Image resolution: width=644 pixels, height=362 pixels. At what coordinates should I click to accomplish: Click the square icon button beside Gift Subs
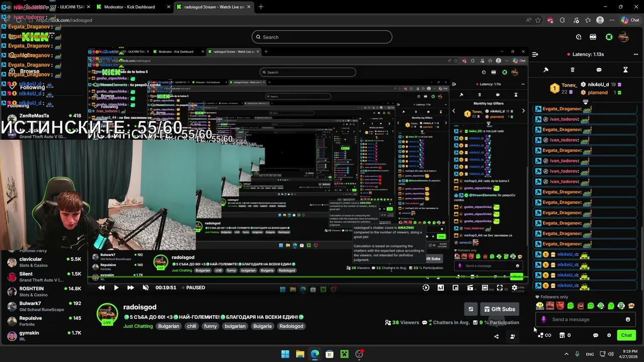tap(470, 309)
